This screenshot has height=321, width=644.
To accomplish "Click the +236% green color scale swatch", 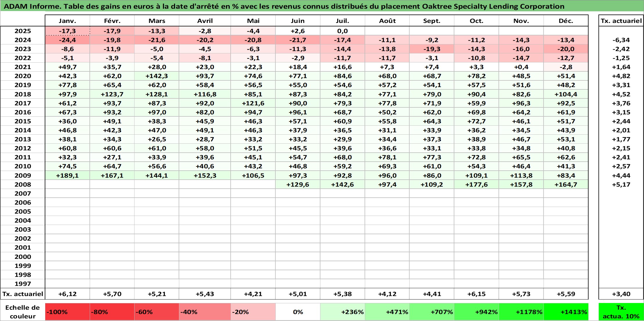I will 342,312.
